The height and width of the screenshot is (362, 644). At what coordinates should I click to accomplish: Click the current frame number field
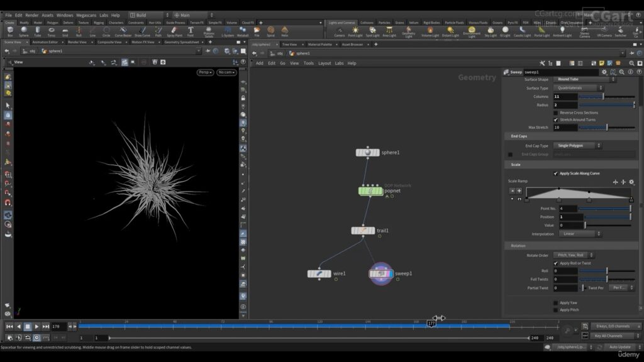point(58,327)
